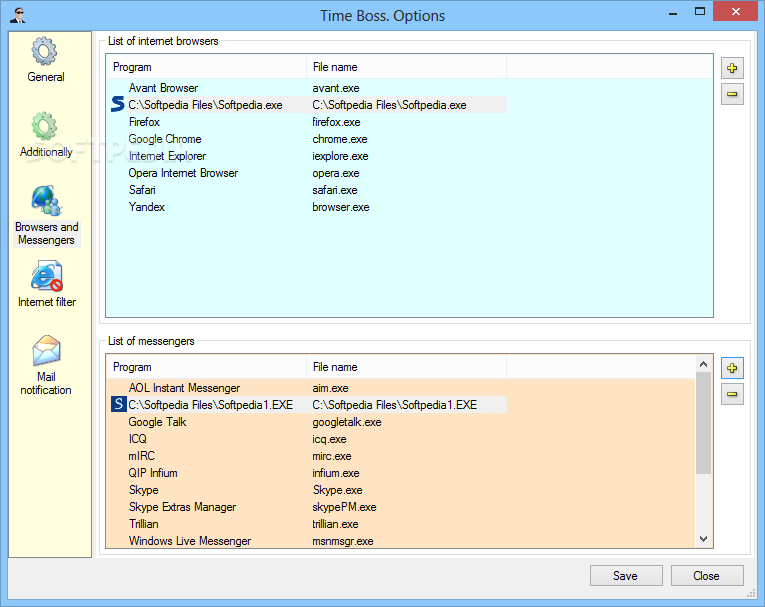This screenshot has height=607, width=765.
Task: Click the Time Boss title bar app icon
Action: 18,15
